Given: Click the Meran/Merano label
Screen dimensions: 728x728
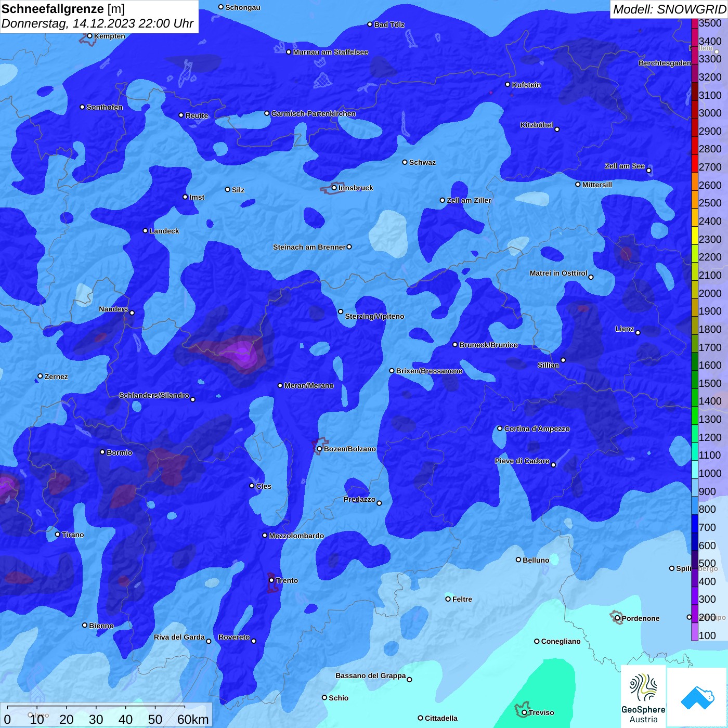Looking at the screenshot, I should click(309, 385).
